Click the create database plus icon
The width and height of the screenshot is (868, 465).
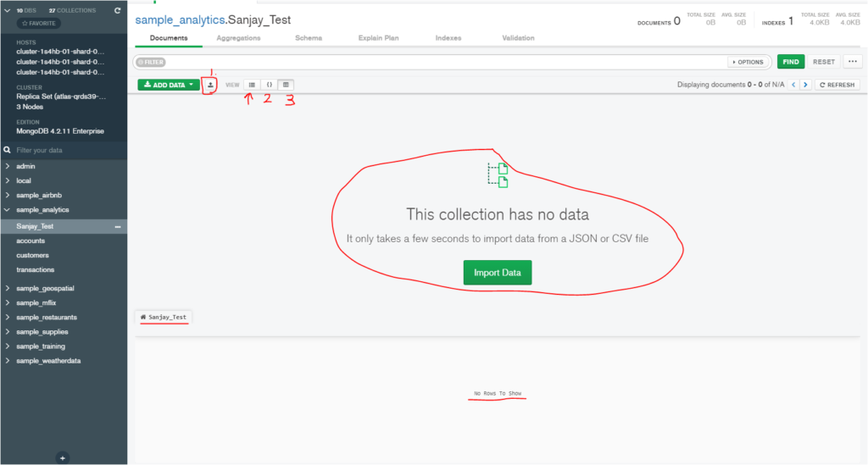(x=63, y=458)
